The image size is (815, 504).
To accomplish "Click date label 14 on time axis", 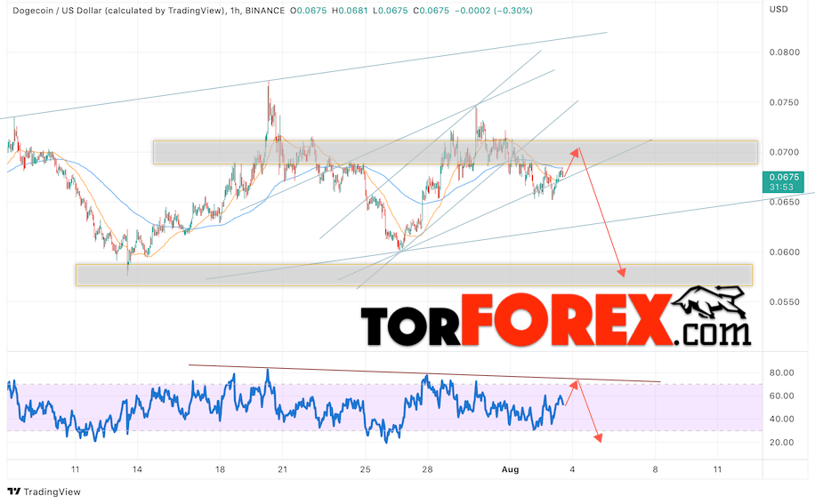I will pos(137,469).
